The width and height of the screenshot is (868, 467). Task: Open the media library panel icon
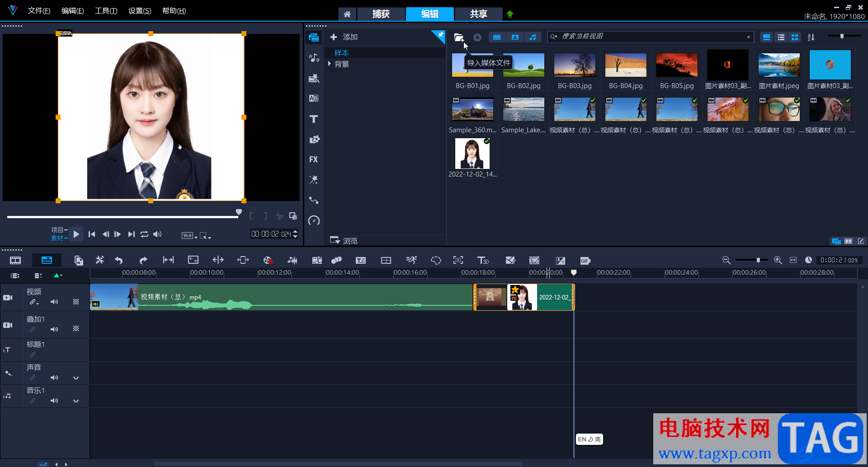(314, 37)
